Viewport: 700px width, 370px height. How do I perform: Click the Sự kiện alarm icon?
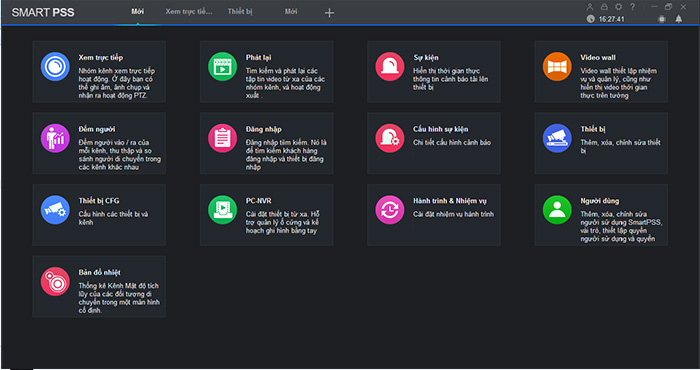point(390,67)
